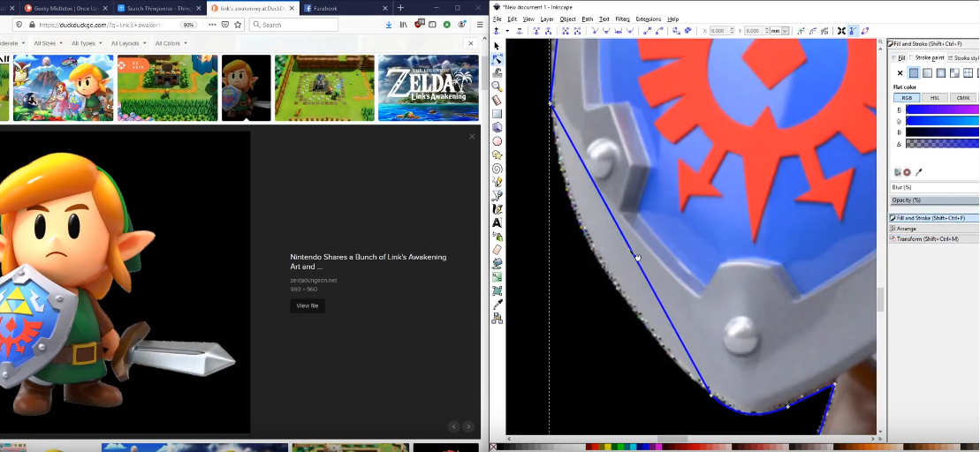The image size is (980, 452).
Task: Toggle Show Bezier handles of nodes
Action: click(853, 31)
